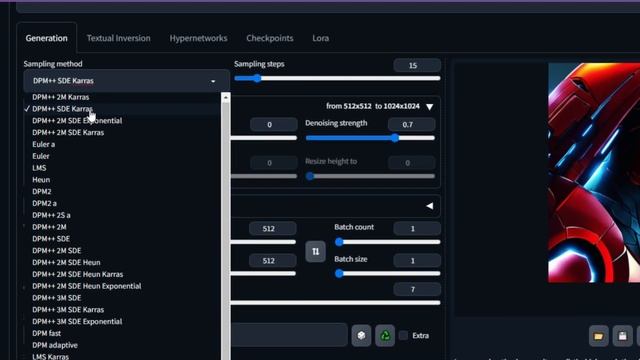Click the Sampling steps slider

pyautogui.click(x=337, y=78)
